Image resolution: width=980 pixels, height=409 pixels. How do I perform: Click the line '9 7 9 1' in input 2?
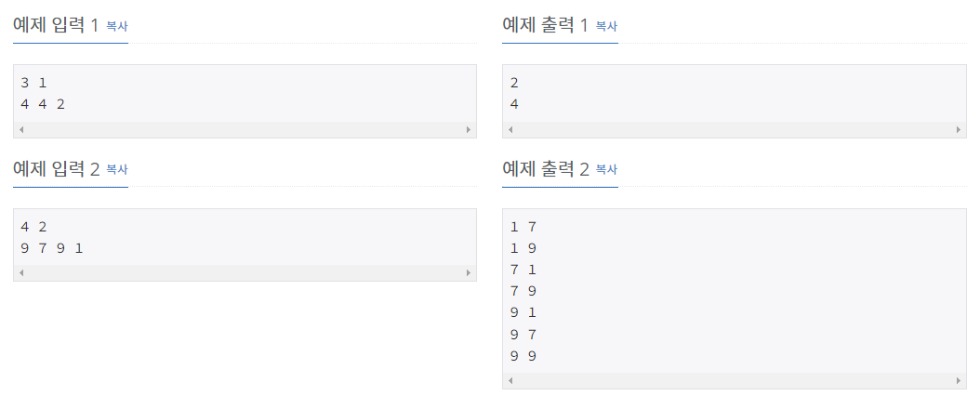(x=52, y=248)
